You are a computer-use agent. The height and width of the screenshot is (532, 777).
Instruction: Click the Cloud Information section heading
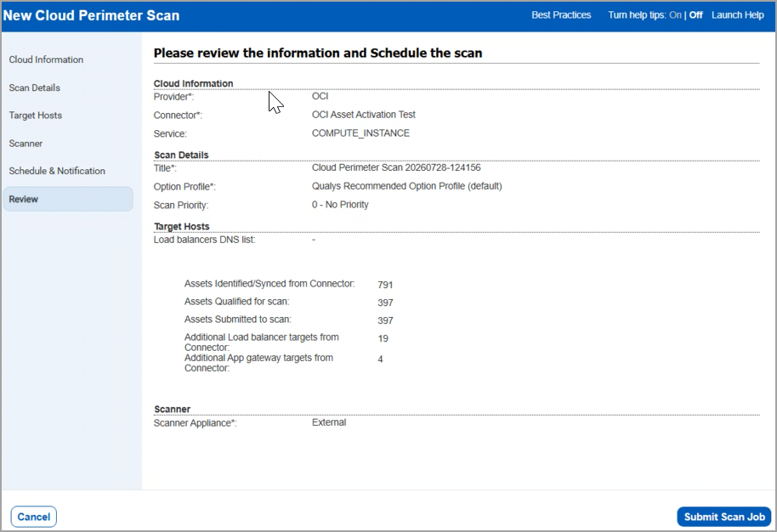193,83
